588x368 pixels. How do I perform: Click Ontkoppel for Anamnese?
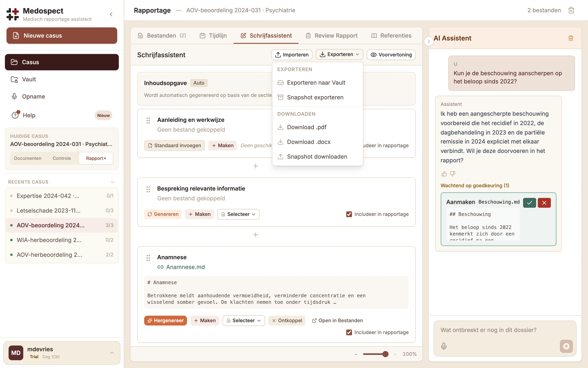point(287,321)
